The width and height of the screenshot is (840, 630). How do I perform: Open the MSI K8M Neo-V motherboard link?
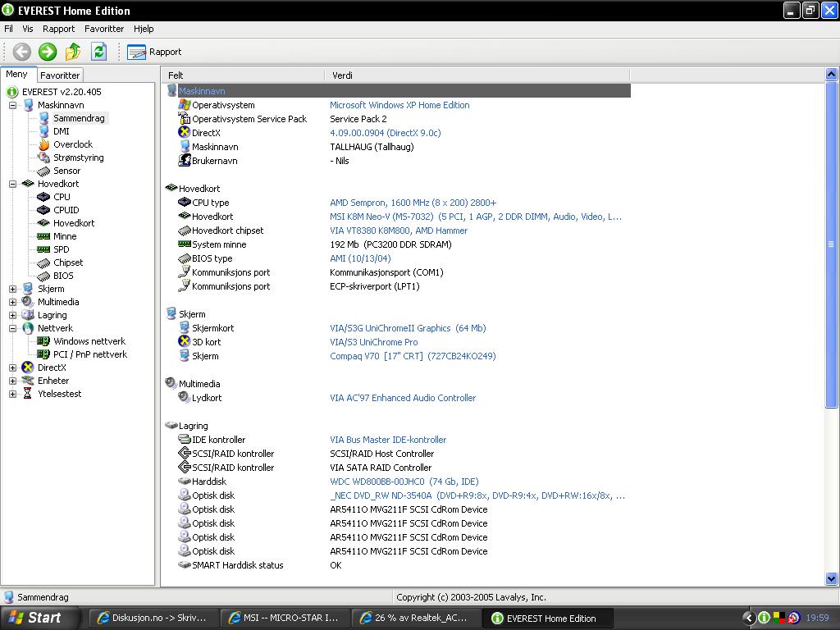pos(476,217)
